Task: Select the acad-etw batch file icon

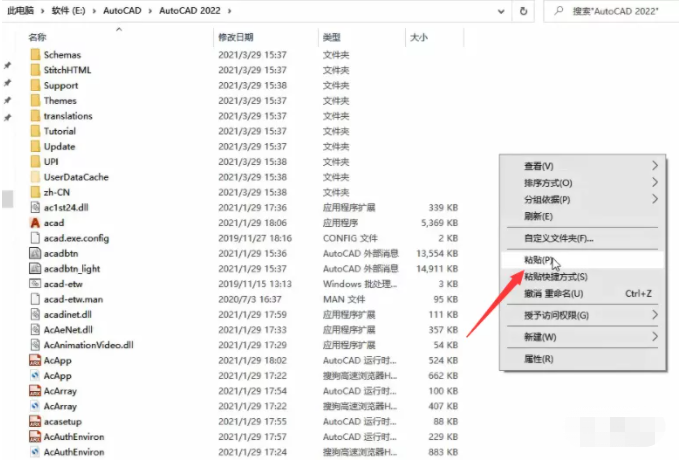Action: pyautogui.click(x=35, y=284)
